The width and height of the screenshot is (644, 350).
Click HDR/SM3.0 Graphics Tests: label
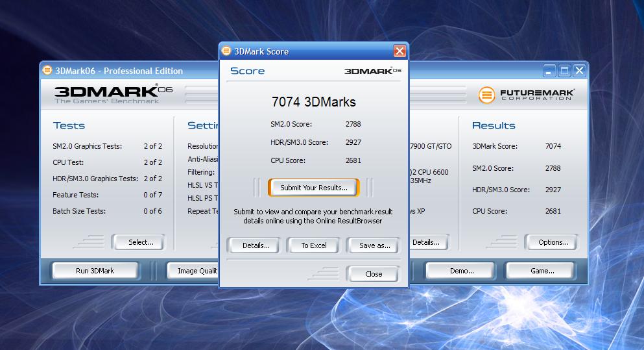pos(95,179)
